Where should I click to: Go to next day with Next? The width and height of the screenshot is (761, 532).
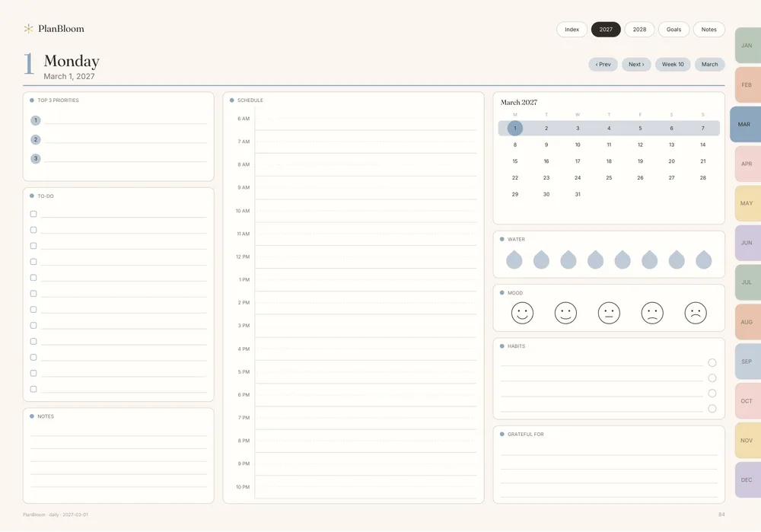636,65
